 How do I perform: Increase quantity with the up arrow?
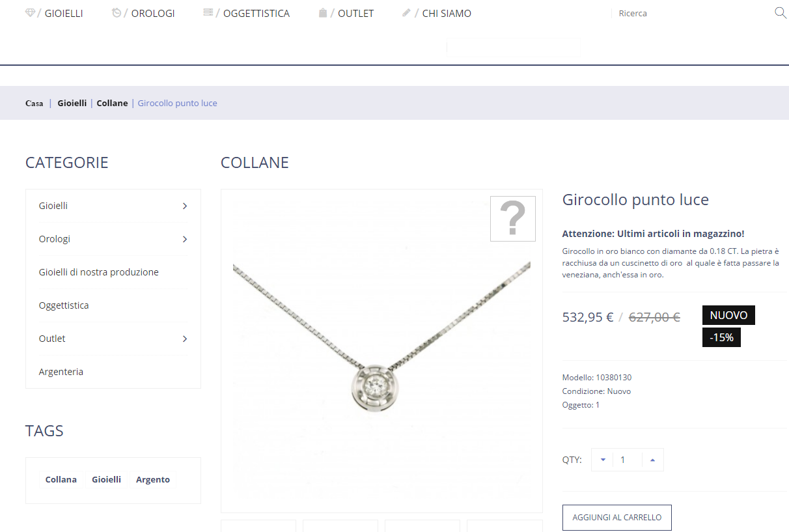pyautogui.click(x=652, y=460)
